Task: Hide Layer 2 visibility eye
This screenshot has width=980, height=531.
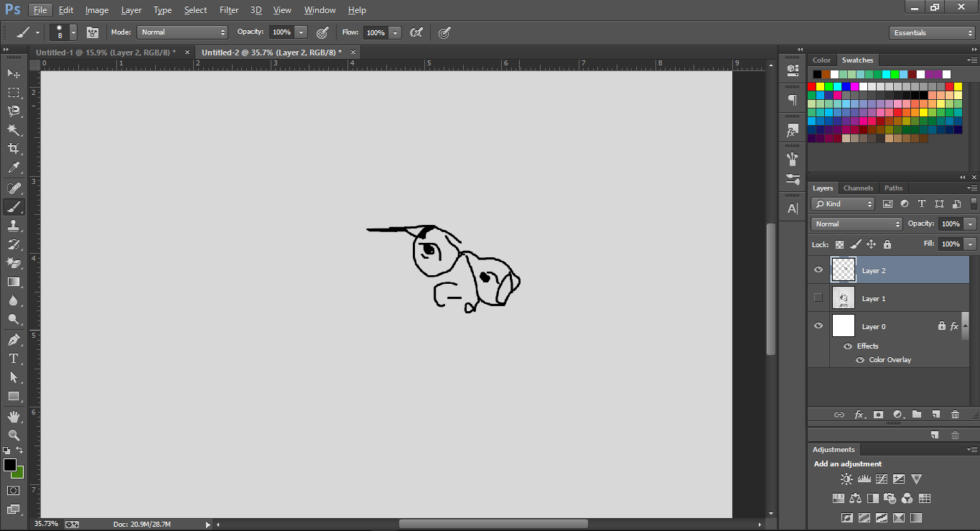Action: click(818, 270)
